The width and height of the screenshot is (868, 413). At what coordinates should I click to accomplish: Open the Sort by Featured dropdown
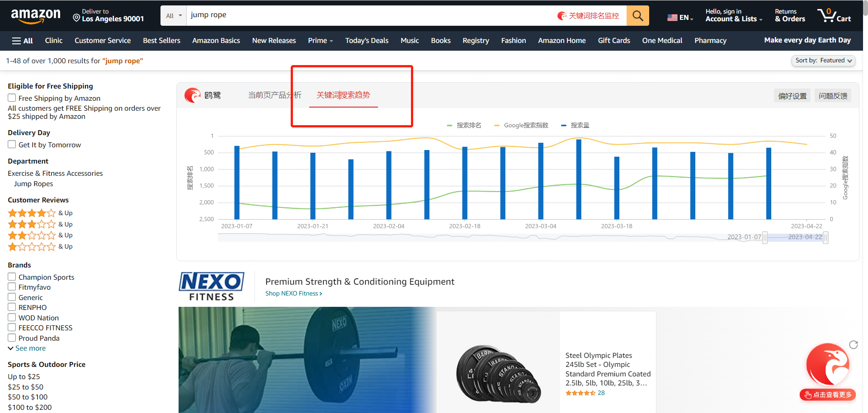823,61
